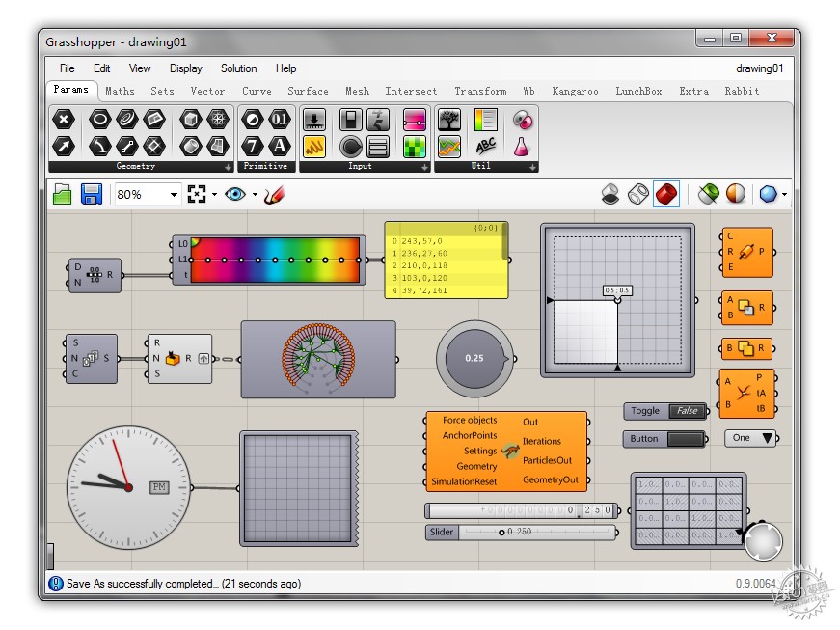Viewport: 840px width, 630px height.
Task: Toggle the Boolean Toggle False value
Action: (x=687, y=411)
